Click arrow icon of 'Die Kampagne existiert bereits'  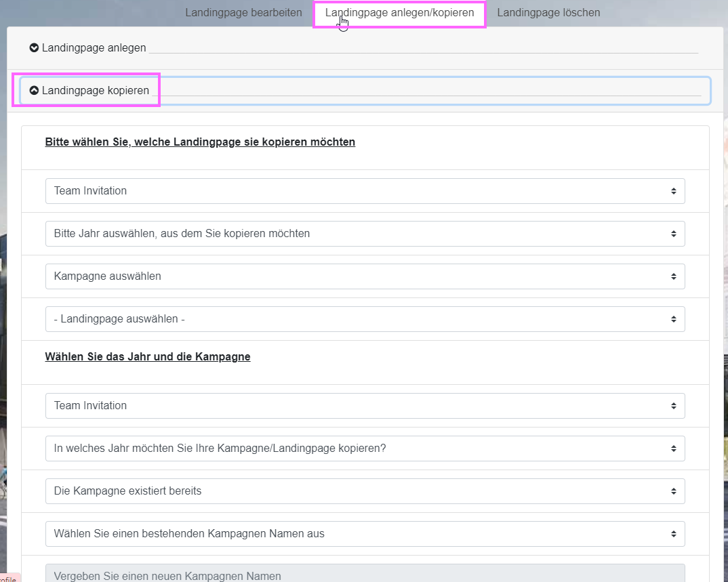(x=673, y=491)
